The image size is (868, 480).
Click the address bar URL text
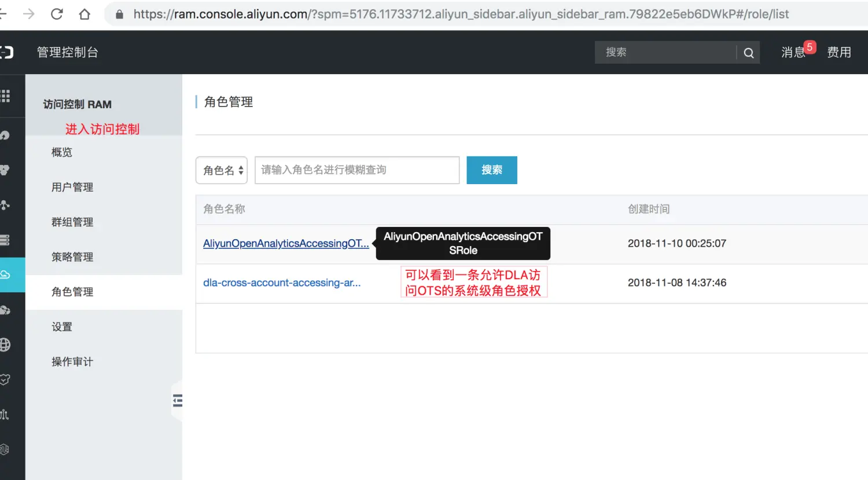(461, 14)
